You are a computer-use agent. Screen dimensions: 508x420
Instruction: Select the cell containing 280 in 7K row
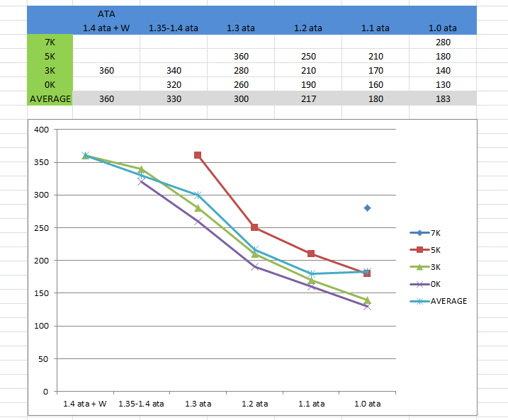443,42
